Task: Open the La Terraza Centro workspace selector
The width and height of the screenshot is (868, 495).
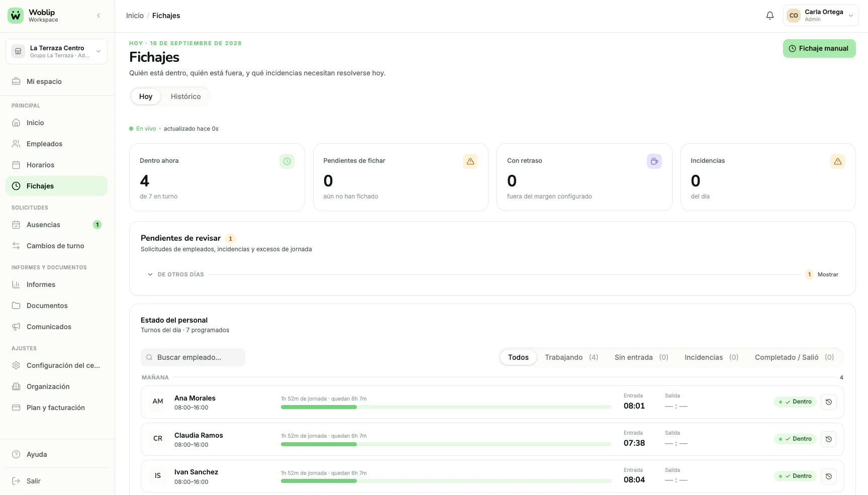Action: coord(56,51)
